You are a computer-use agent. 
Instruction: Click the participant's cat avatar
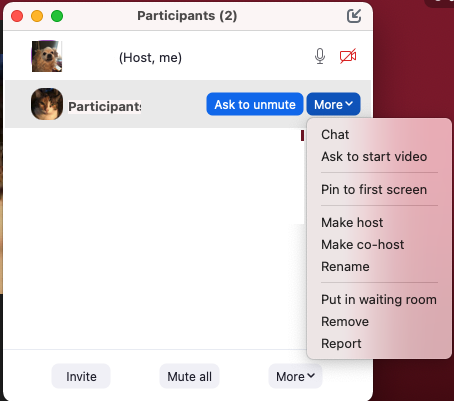[x=47, y=104]
